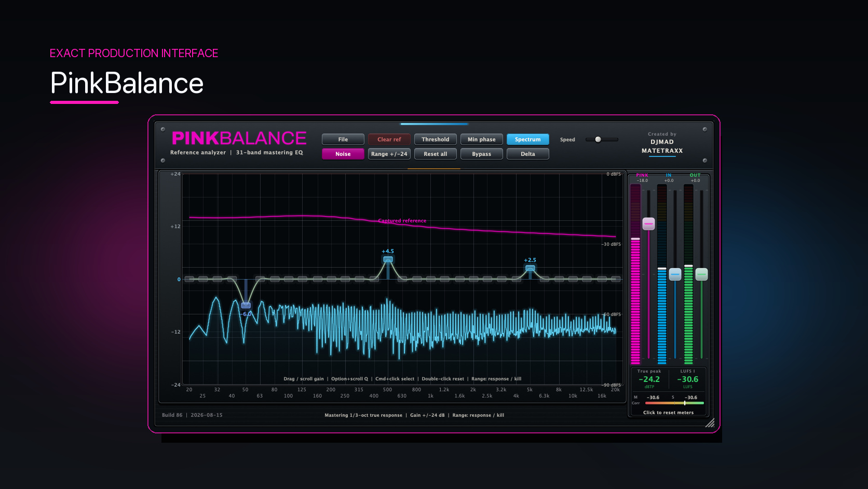Click the 'Drag / scroll gain' hint text
Screen dimensions: 868x489
[304, 379]
